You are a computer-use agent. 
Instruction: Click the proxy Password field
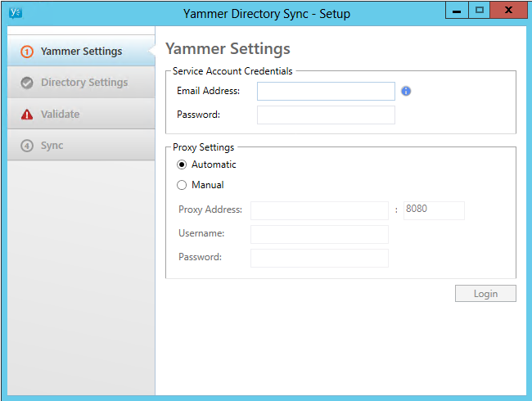(x=319, y=258)
